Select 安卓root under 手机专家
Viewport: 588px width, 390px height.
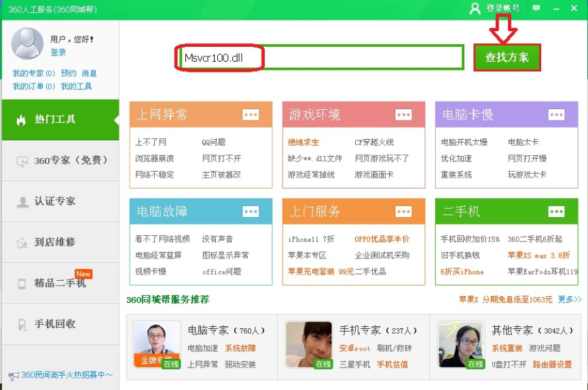point(354,349)
